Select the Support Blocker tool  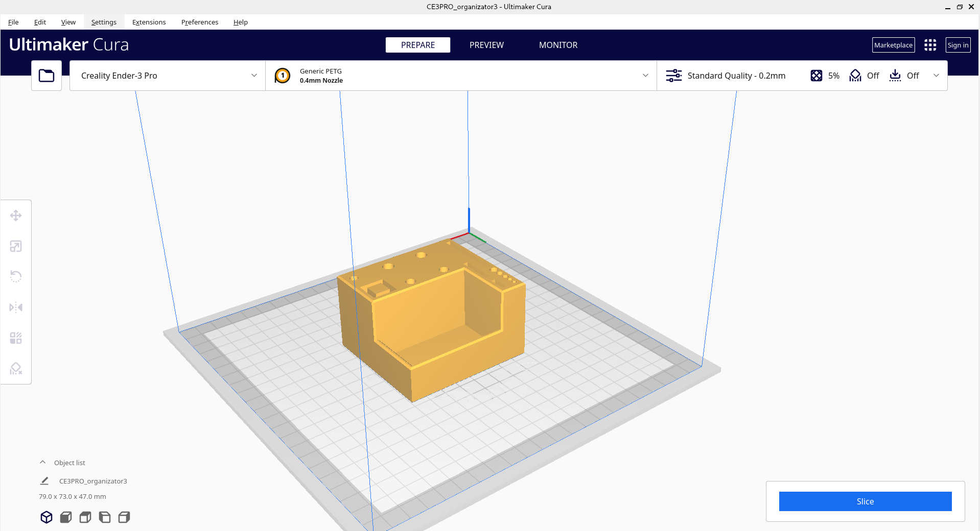click(x=16, y=368)
